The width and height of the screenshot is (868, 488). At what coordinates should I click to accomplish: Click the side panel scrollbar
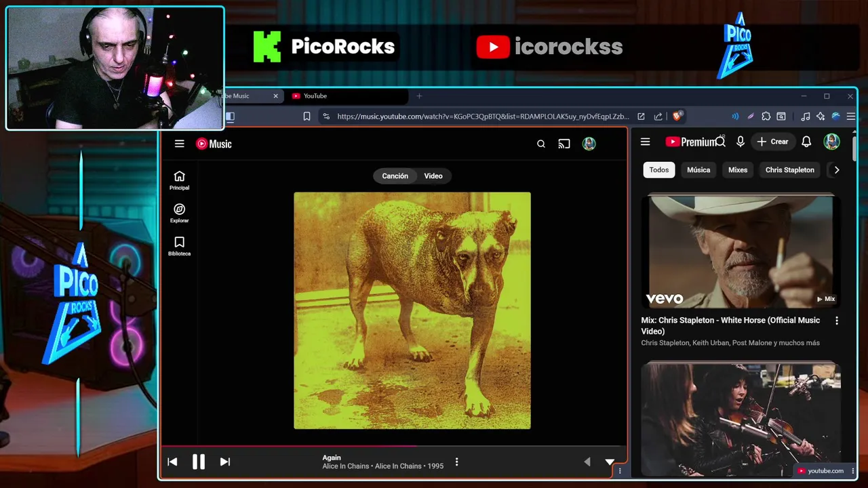[854, 149]
